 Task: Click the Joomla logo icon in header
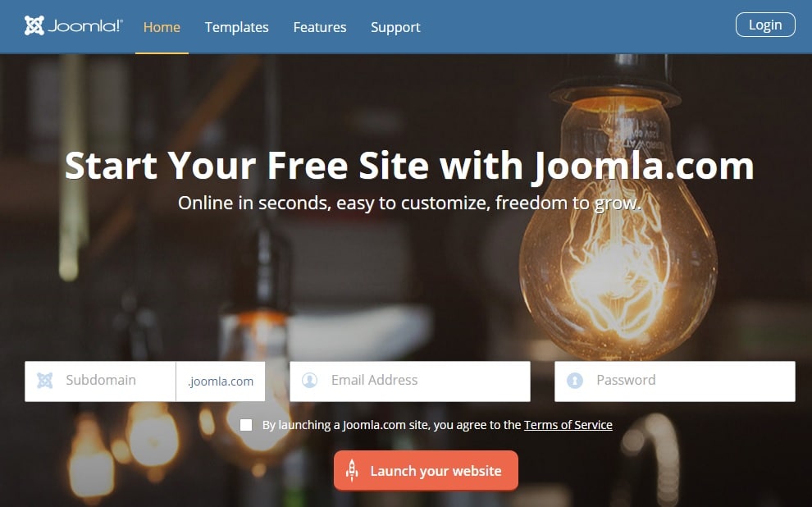34,25
